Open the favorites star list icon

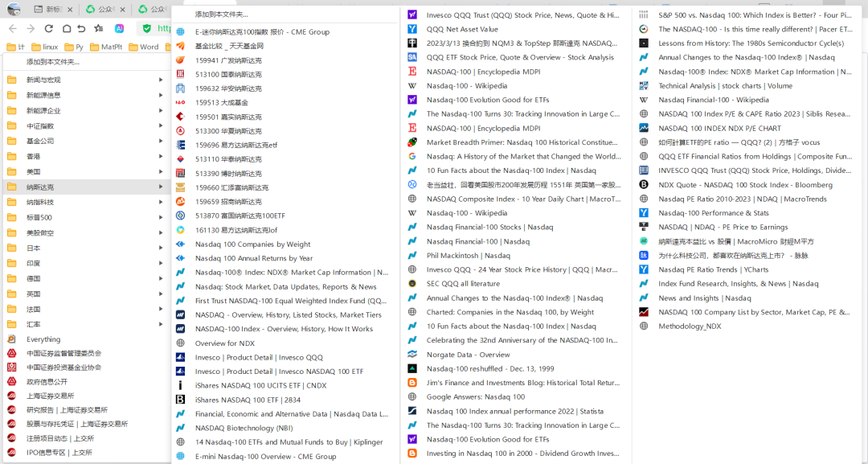click(x=99, y=28)
